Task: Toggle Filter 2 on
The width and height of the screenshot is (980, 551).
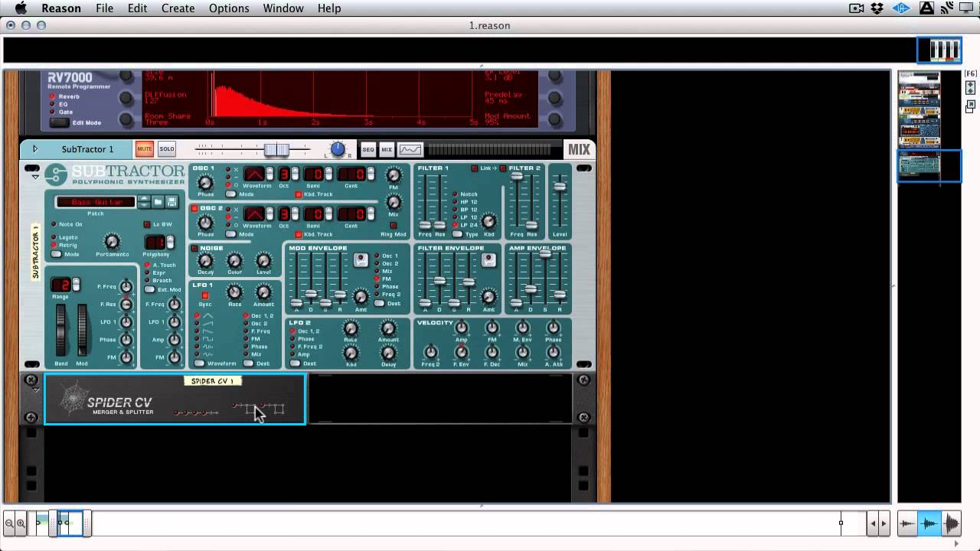Action: click(x=503, y=168)
